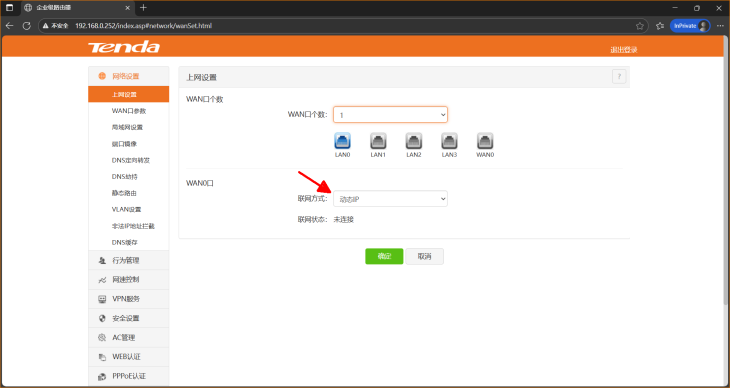Image resolution: width=730 pixels, height=388 pixels.
Task: Click the 不安全 site security warning
Action: 55,26
